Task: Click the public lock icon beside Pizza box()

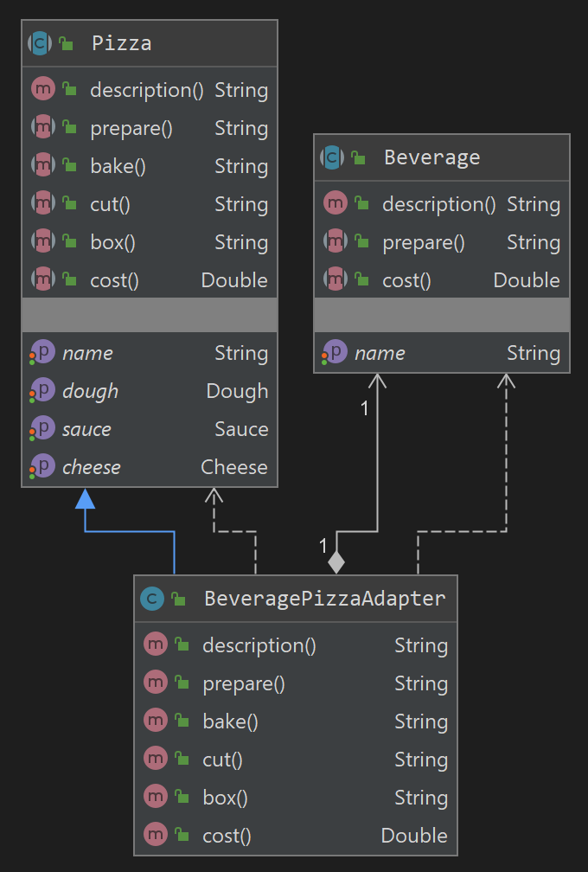Action: [70, 242]
